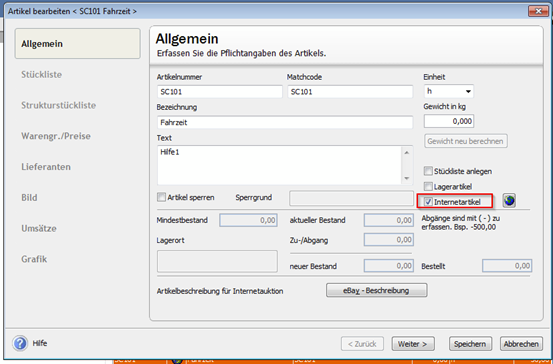Click the Bezeichnung field with Fahrzeit
This screenshot has width=553, height=364.
coord(285,122)
